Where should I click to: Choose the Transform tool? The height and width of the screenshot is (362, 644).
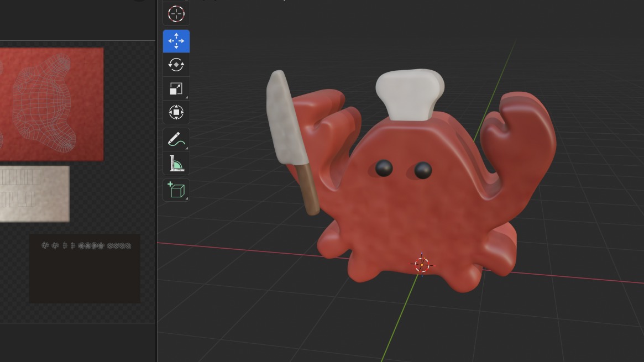tap(176, 113)
